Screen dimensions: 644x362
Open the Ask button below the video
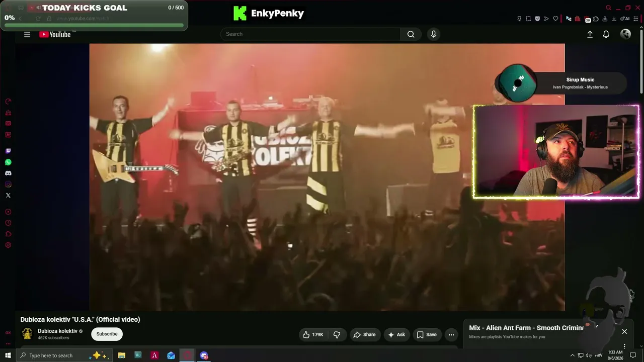pos(396,335)
